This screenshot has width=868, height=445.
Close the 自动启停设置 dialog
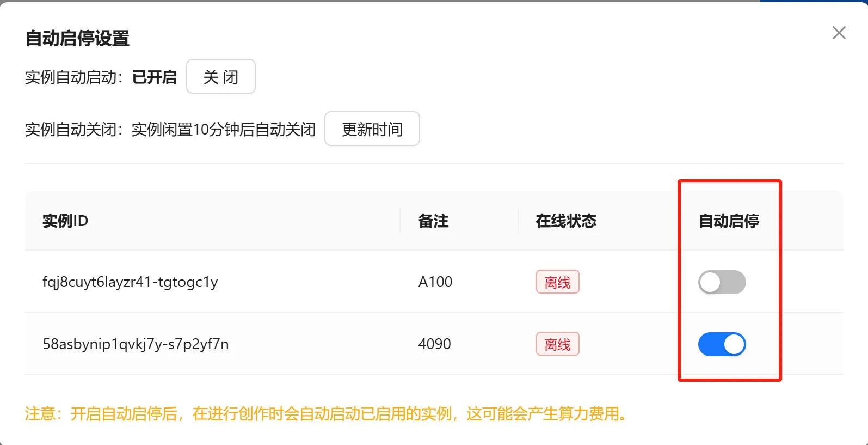[839, 33]
